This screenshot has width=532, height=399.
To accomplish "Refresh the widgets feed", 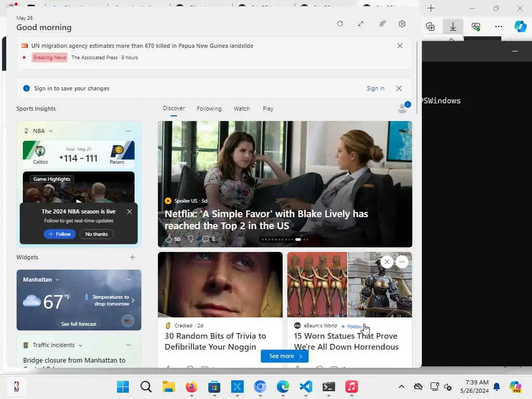I will click(340, 24).
